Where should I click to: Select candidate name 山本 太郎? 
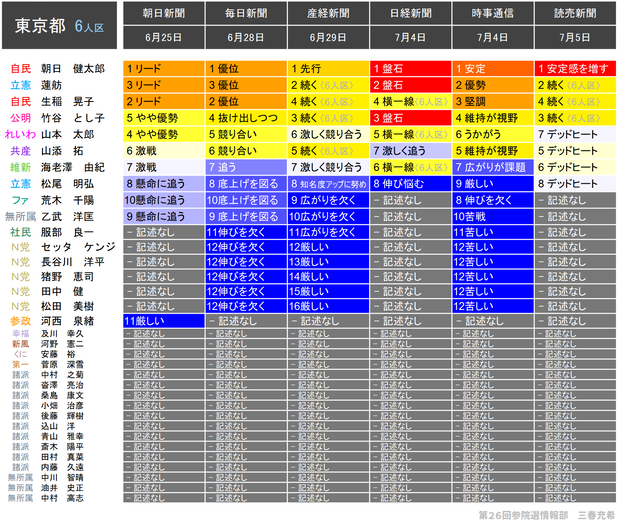(x=67, y=134)
